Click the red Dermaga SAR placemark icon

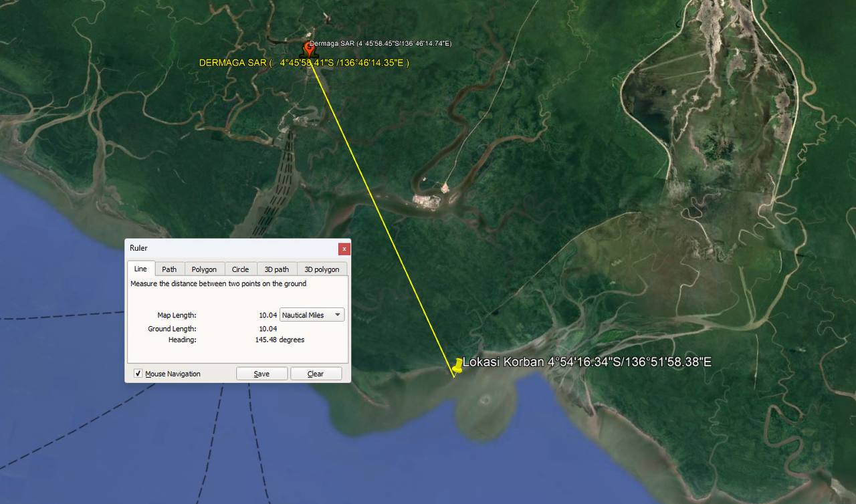pyautogui.click(x=309, y=49)
